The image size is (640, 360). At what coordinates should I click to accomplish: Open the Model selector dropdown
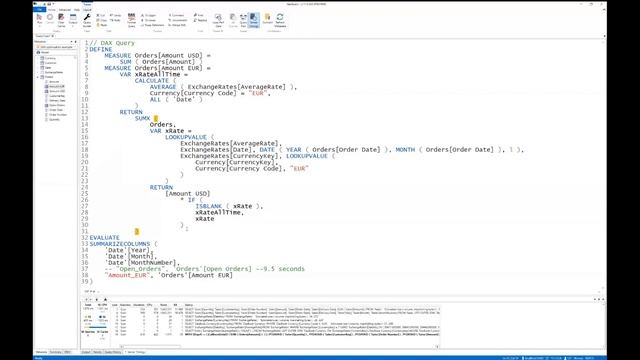56,52
